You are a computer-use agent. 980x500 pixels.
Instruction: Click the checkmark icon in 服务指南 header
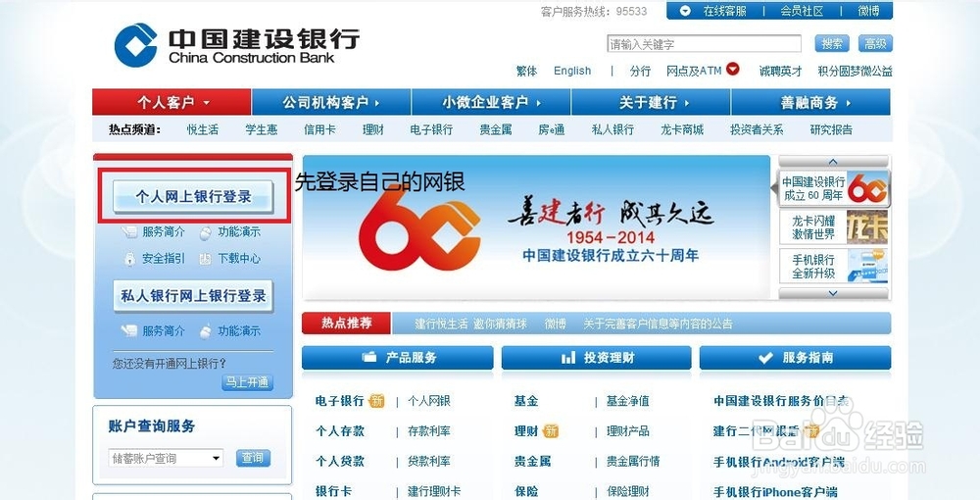click(x=765, y=358)
